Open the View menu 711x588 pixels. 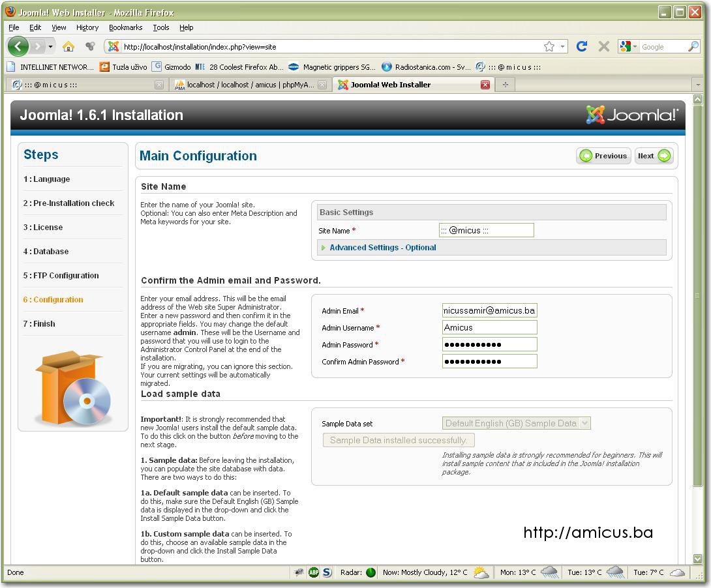[59, 27]
